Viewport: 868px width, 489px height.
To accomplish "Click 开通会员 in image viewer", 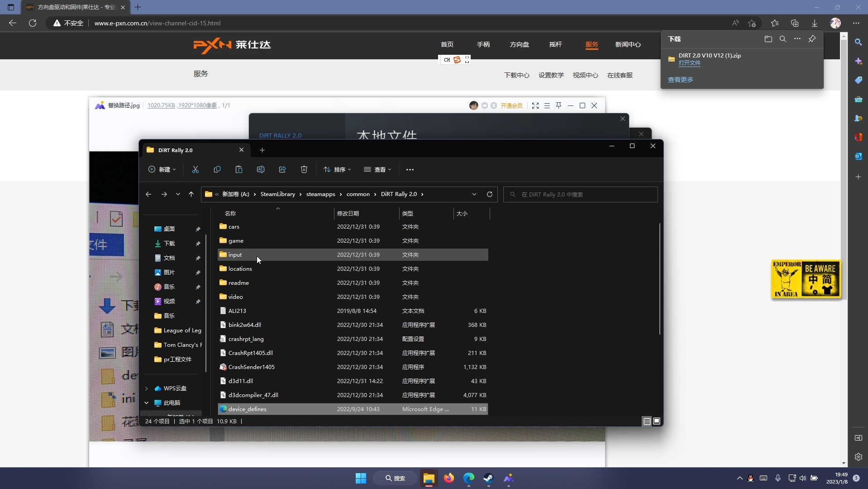I will click(x=511, y=105).
